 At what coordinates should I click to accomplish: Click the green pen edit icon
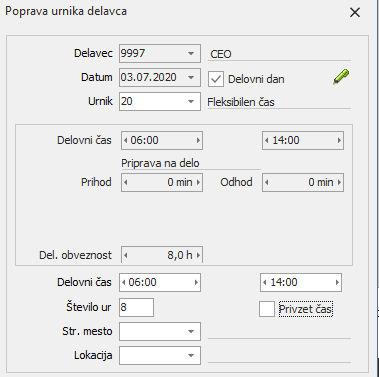(x=341, y=77)
